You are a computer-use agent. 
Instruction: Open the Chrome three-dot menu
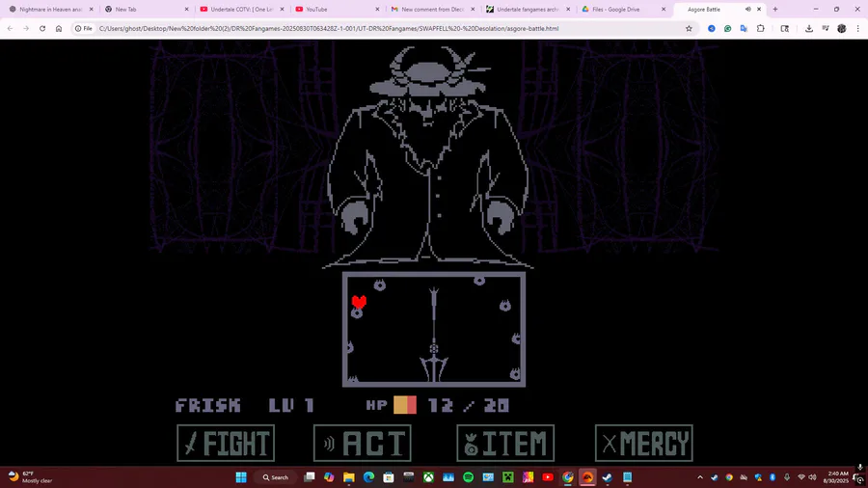[858, 28]
